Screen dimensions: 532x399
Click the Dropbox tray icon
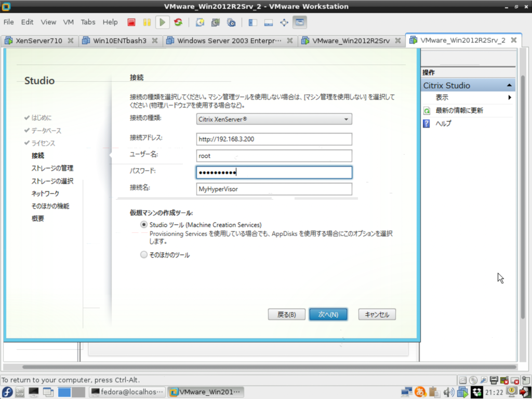476,392
